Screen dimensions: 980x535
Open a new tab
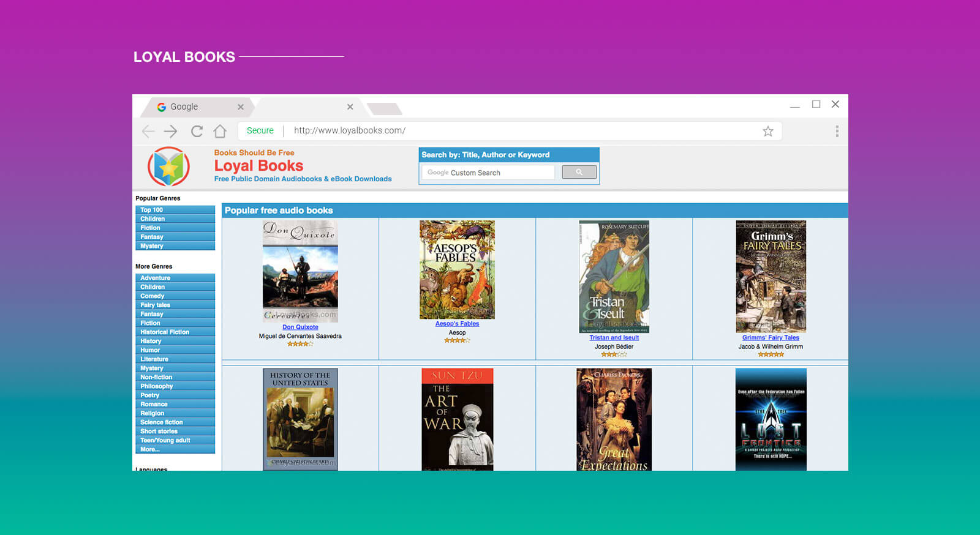click(x=385, y=109)
